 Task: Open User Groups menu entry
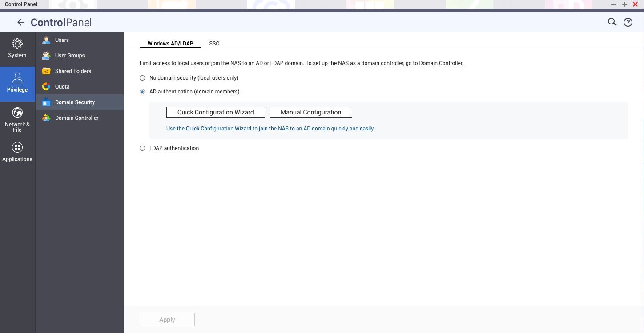pos(80,56)
